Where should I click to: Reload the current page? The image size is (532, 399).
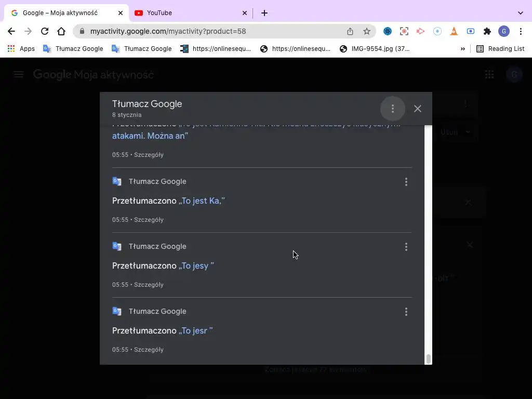[x=45, y=31]
